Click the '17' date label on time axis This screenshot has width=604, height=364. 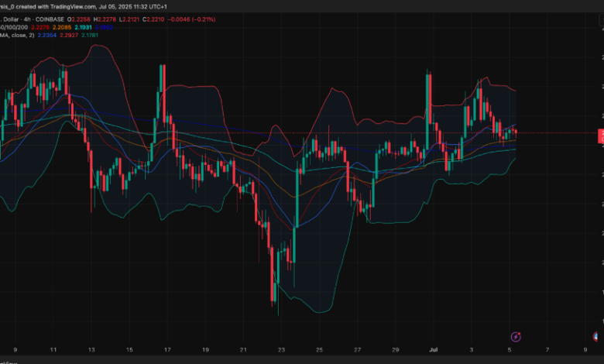167,350
